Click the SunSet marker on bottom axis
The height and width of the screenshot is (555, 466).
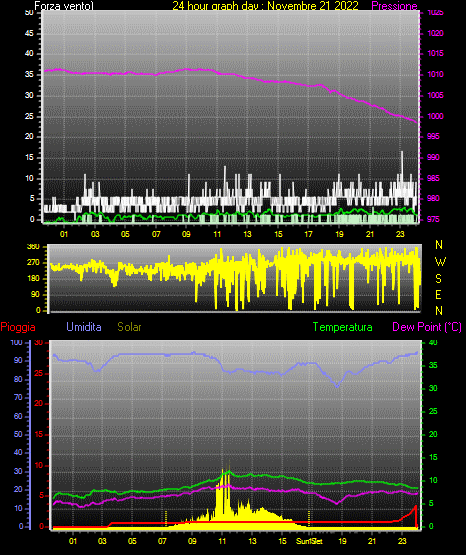click(x=309, y=541)
